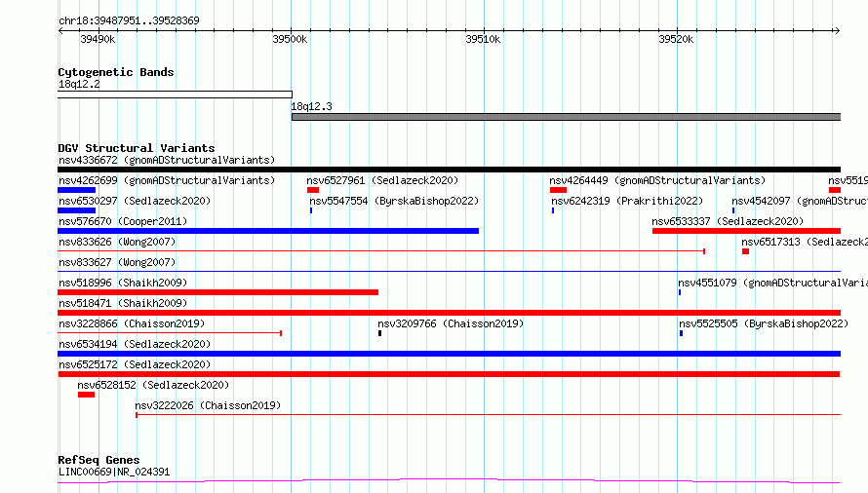Select the full-width red nsv6525172 bar
The width and height of the screenshot is (868, 493).
(x=449, y=374)
